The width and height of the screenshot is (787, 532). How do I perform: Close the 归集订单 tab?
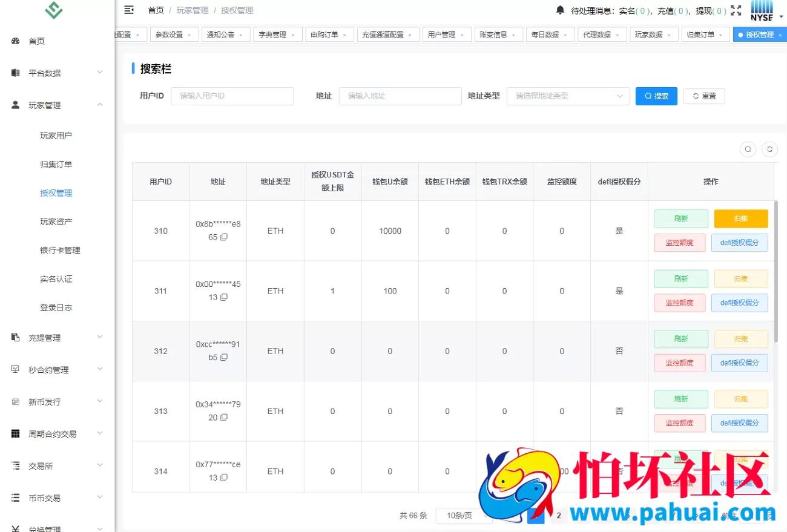[720, 35]
